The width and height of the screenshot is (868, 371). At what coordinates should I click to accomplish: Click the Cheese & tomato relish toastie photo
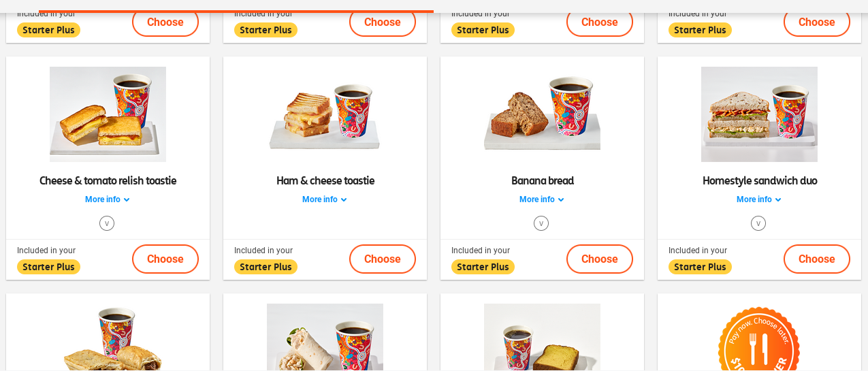coord(108,114)
